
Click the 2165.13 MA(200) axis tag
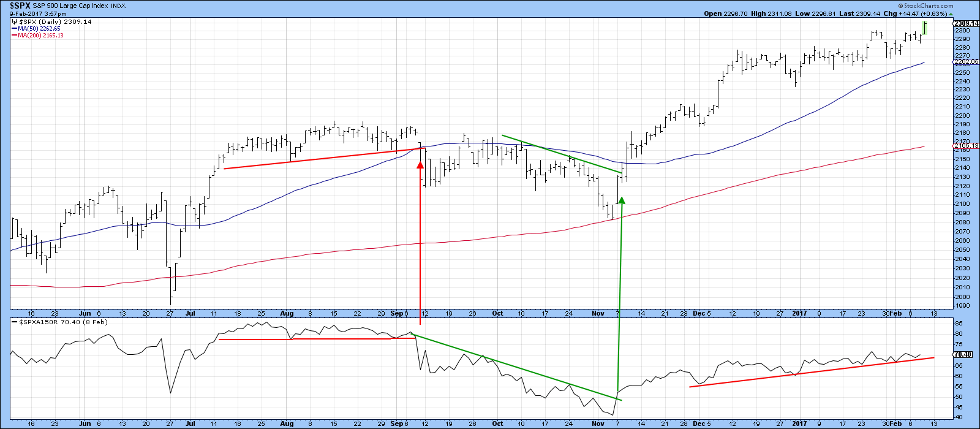tap(966, 146)
